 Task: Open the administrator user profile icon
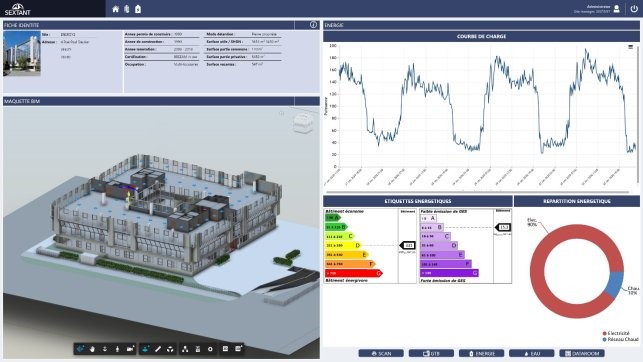616,9
